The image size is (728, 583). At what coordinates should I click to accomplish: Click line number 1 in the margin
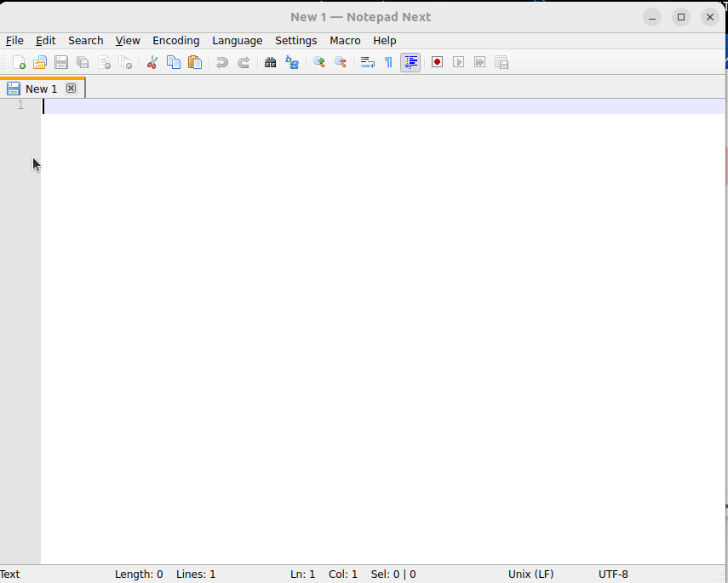20,106
